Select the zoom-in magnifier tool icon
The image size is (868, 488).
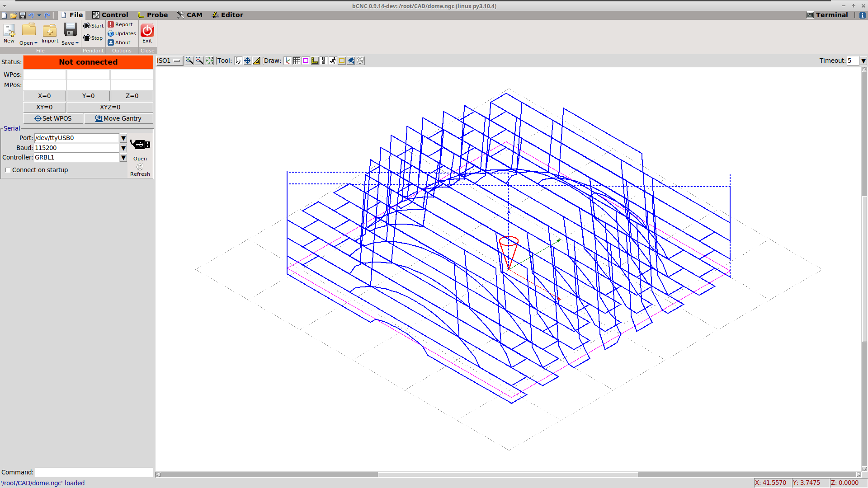coord(189,60)
